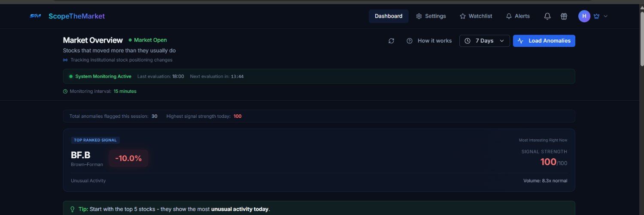Image resolution: width=644 pixels, height=215 pixels.
Task: Open the How it works help
Action: pos(429,41)
